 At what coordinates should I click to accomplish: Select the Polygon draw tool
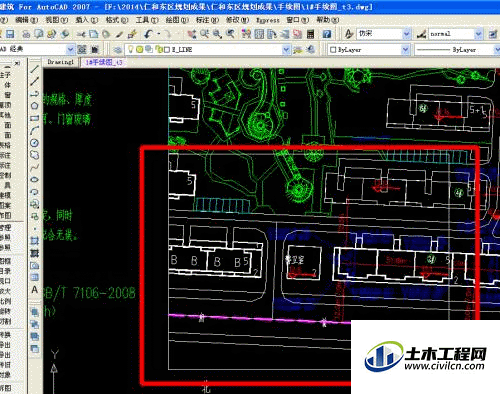(35, 106)
